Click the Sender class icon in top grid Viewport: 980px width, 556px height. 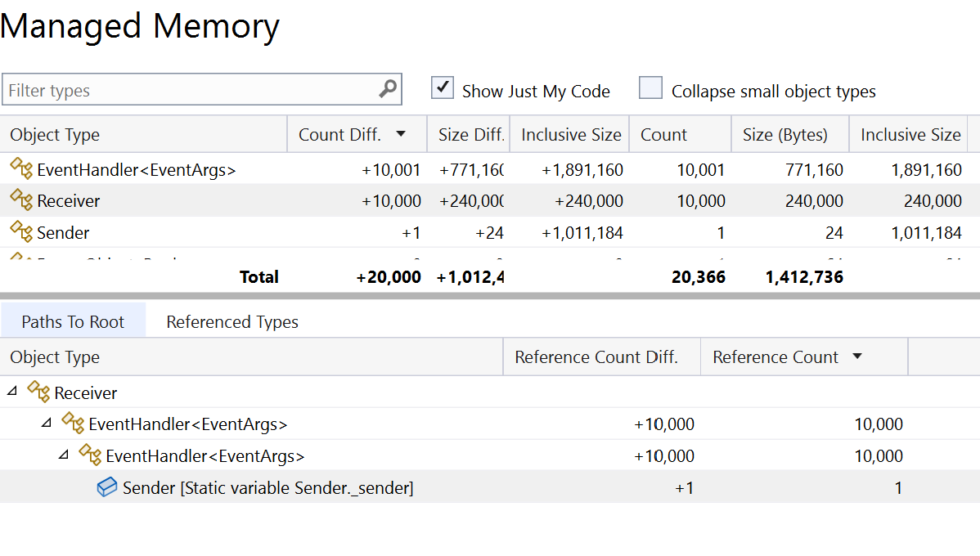[x=20, y=232]
